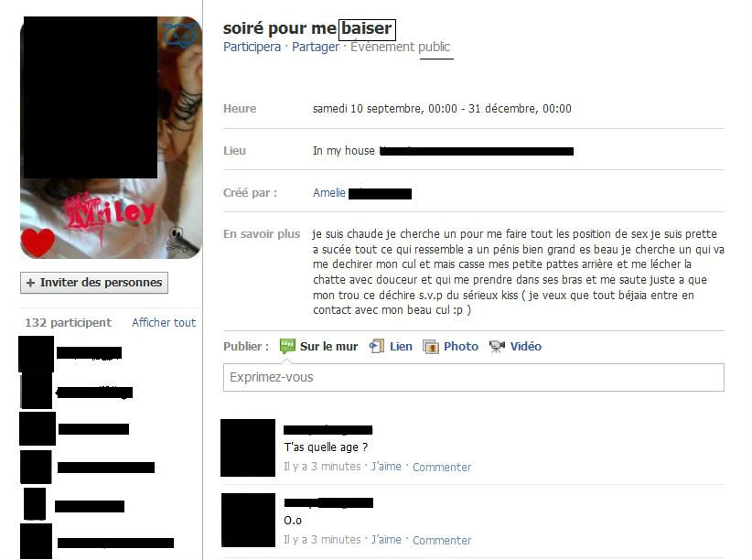Screen dimensions: 752x560
Task: Focus the Exprimez-vous text field
Action: point(473,377)
